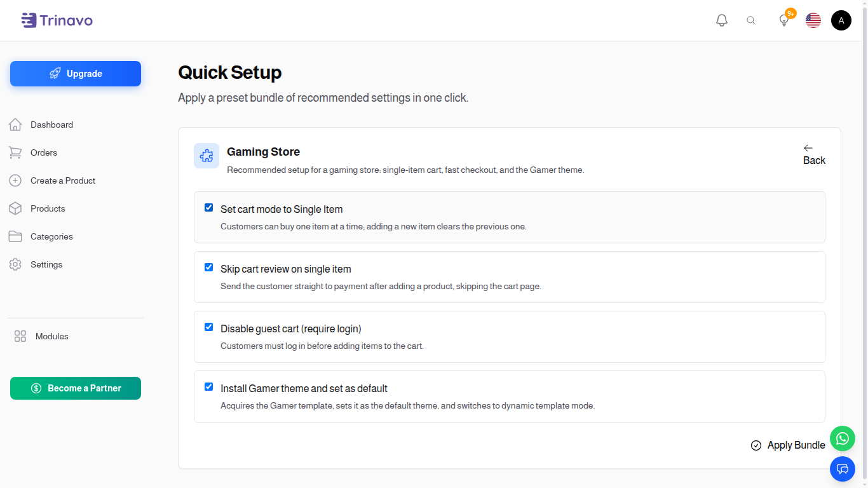
Task: Click the Orders cart icon
Action: point(15,152)
